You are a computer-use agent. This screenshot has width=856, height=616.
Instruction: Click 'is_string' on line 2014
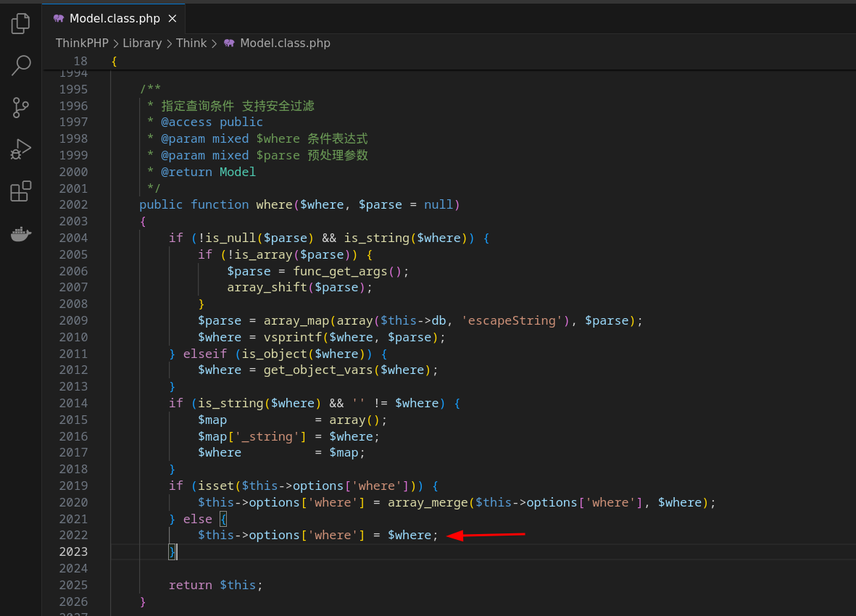230,403
